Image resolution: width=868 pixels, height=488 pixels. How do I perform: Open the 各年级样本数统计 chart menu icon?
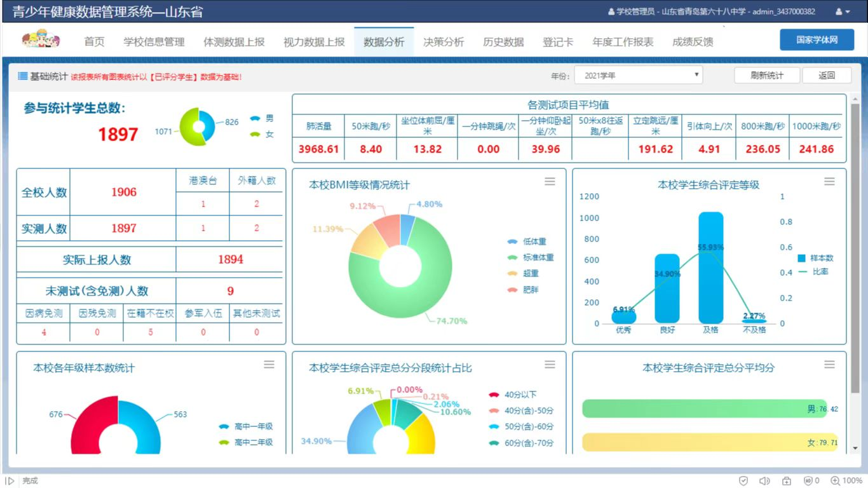[269, 365]
